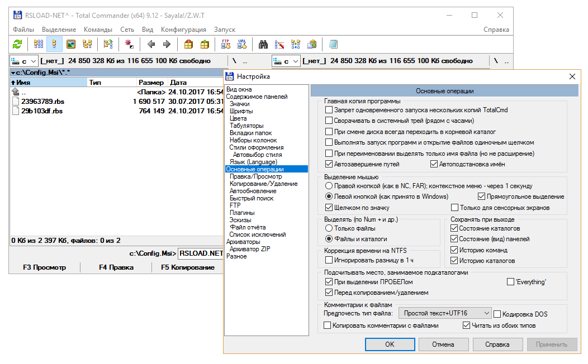Image resolution: width=588 pixels, height=364 pixels.
Task: Launch Notepad from the toolbar icon
Action: click(x=333, y=44)
